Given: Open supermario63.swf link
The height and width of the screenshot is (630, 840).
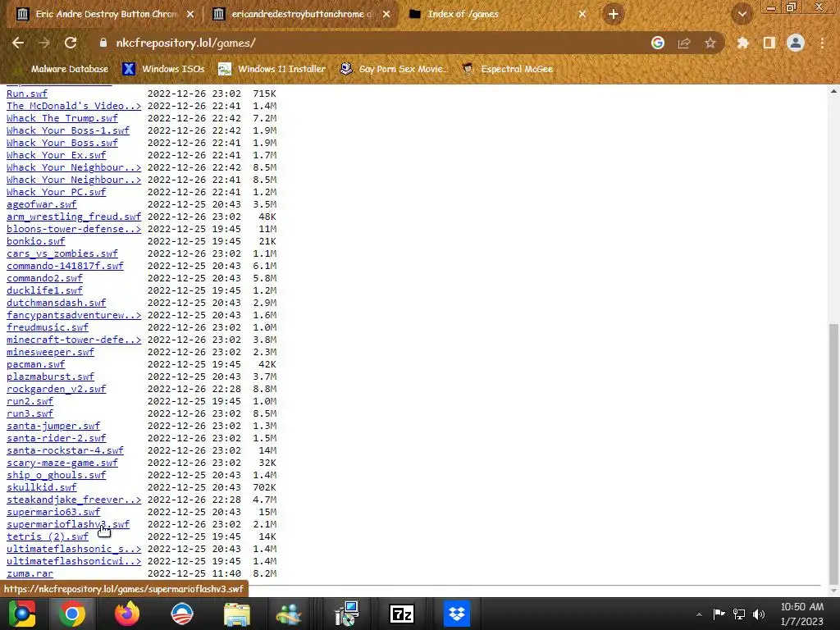Looking at the screenshot, I should coord(53,513).
